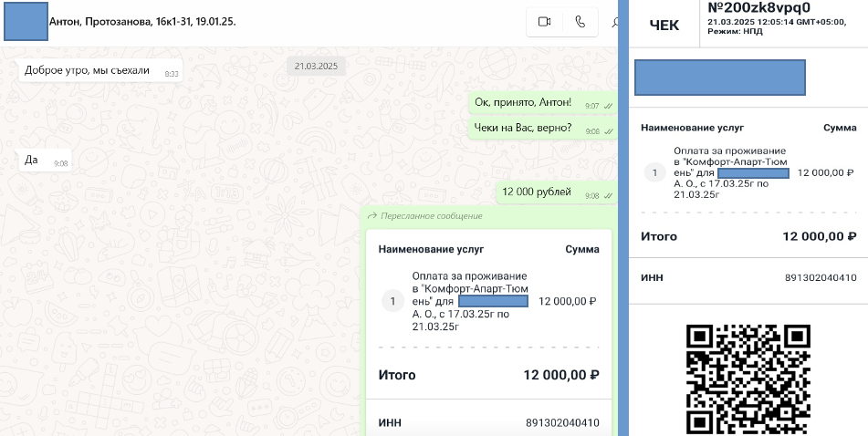868x436 pixels.
Task: Open the forwarded receipt image in chat
Action: click(489, 332)
